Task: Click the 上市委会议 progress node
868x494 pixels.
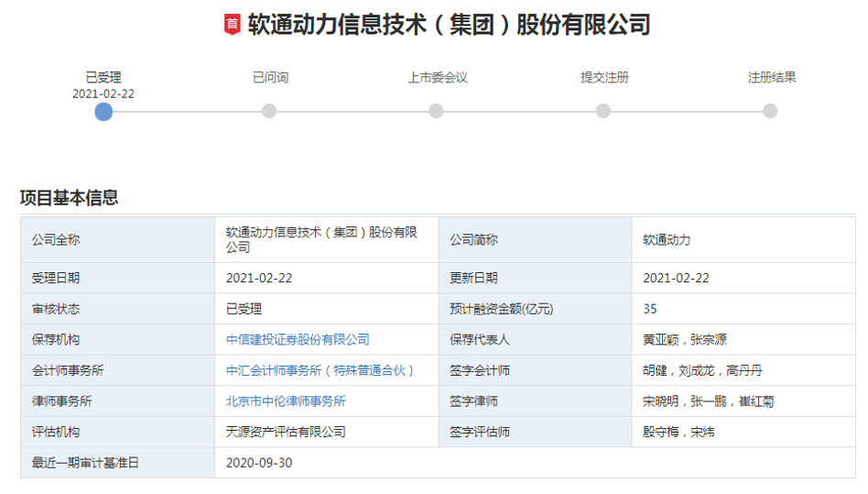Action: click(436, 111)
